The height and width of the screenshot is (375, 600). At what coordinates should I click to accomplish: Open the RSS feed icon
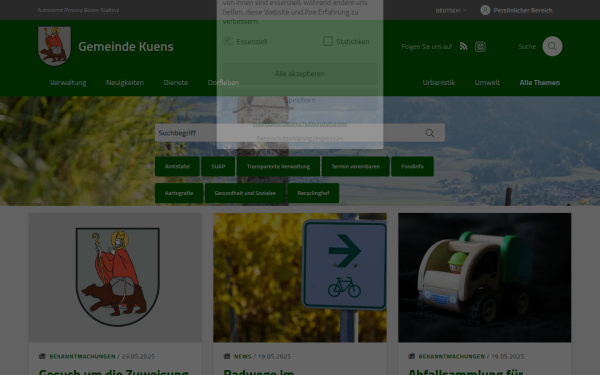pyautogui.click(x=463, y=46)
